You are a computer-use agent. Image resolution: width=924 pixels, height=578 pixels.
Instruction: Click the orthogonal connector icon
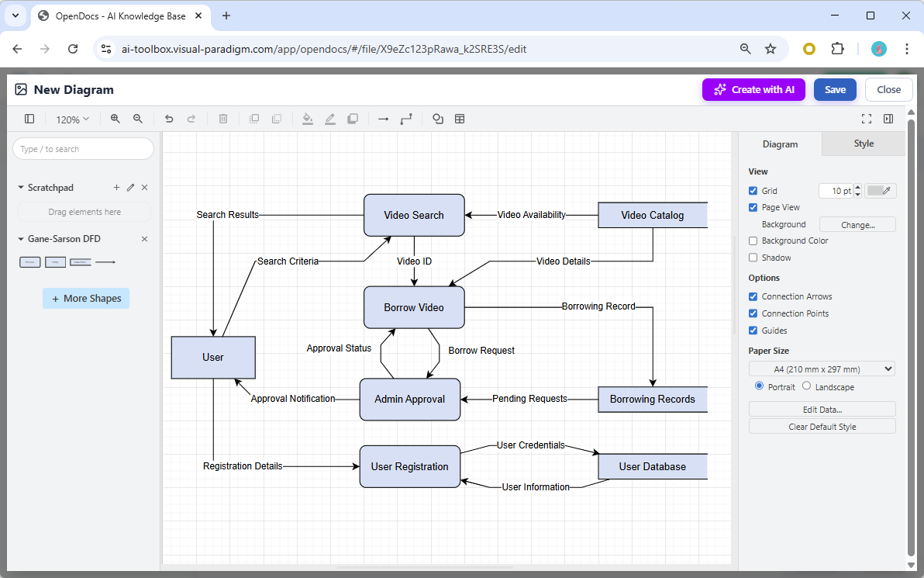coord(406,119)
